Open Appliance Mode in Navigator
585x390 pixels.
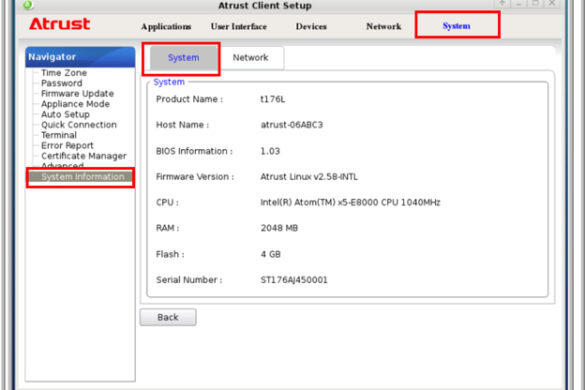[75, 104]
